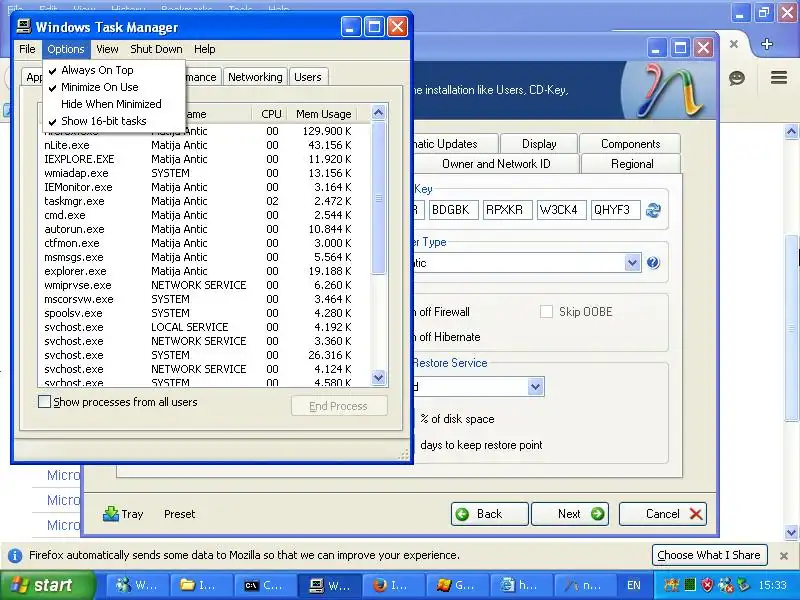
Task: Open Task Manager Help menu
Action: tap(205, 49)
